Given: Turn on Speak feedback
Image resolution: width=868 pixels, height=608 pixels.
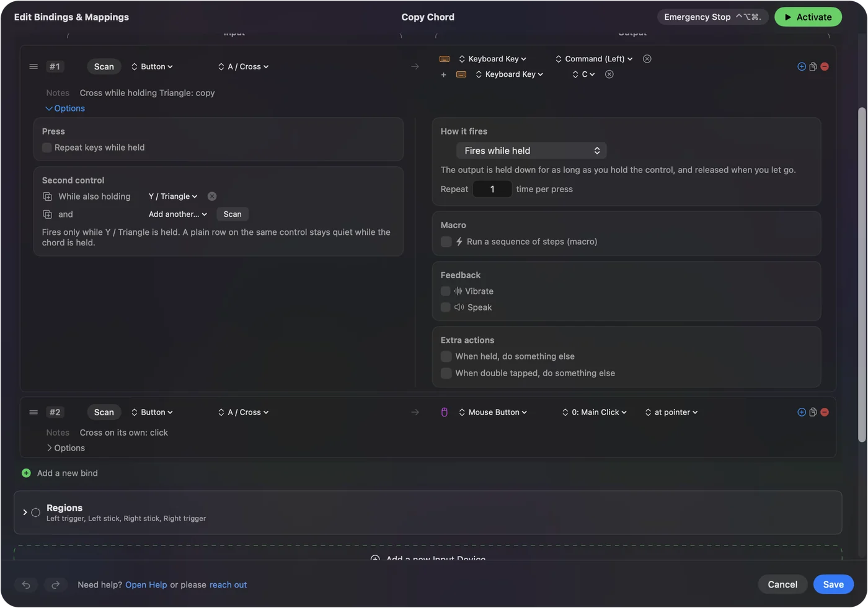Looking at the screenshot, I should pos(446,307).
